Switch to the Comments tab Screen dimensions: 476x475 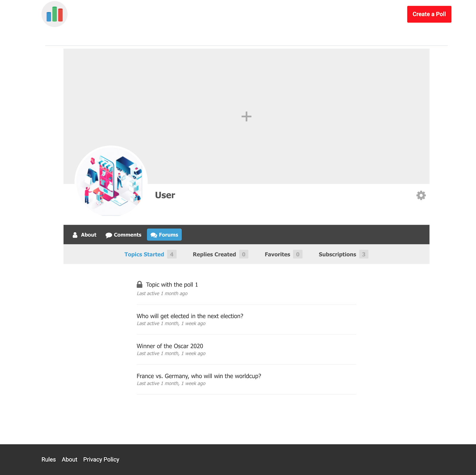click(x=123, y=235)
